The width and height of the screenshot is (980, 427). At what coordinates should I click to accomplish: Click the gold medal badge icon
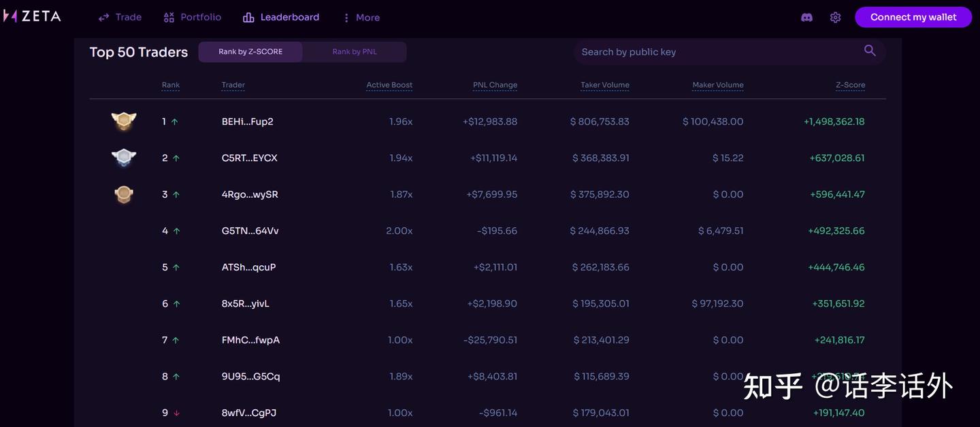(x=124, y=121)
